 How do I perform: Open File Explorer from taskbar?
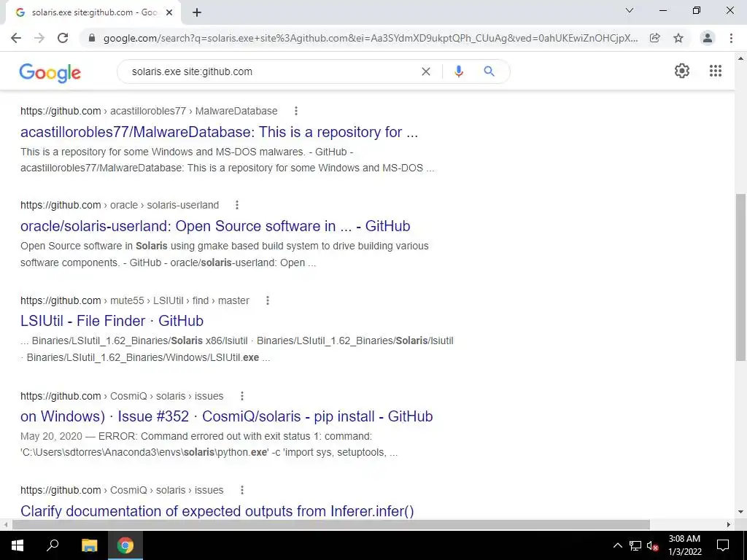(x=89, y=545)
